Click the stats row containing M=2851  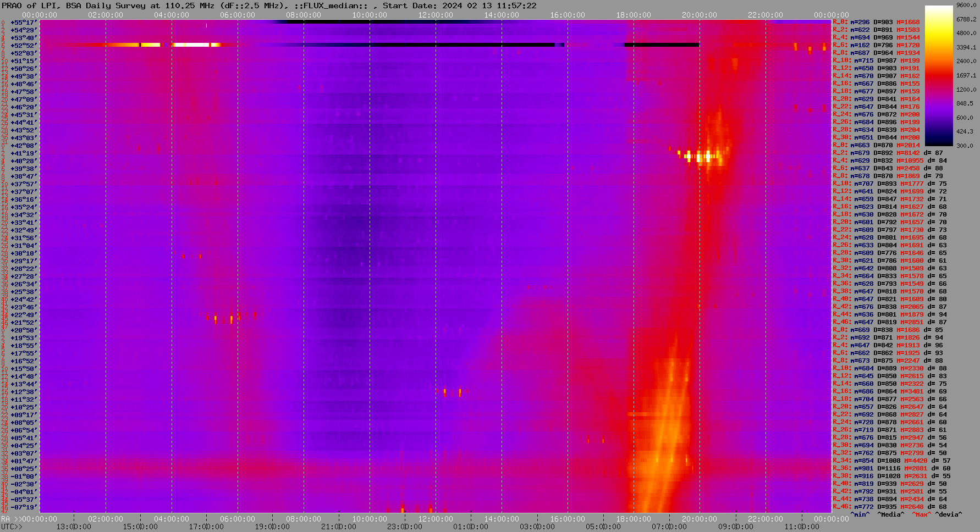coord(889,322)
